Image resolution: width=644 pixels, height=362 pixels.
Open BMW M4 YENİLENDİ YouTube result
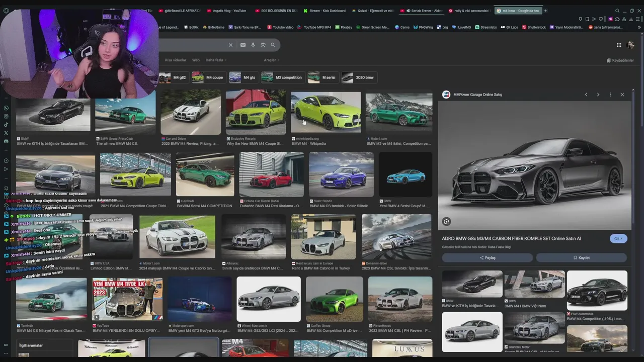tap(127, 299)
